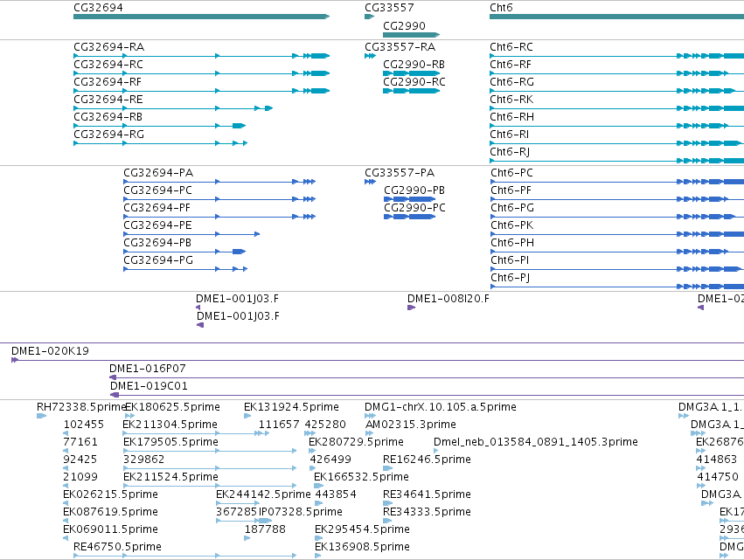This screenshot has height=560, width=744.
Task: Select the CG32694 gene bar
Action: click(x=201, y=17)
